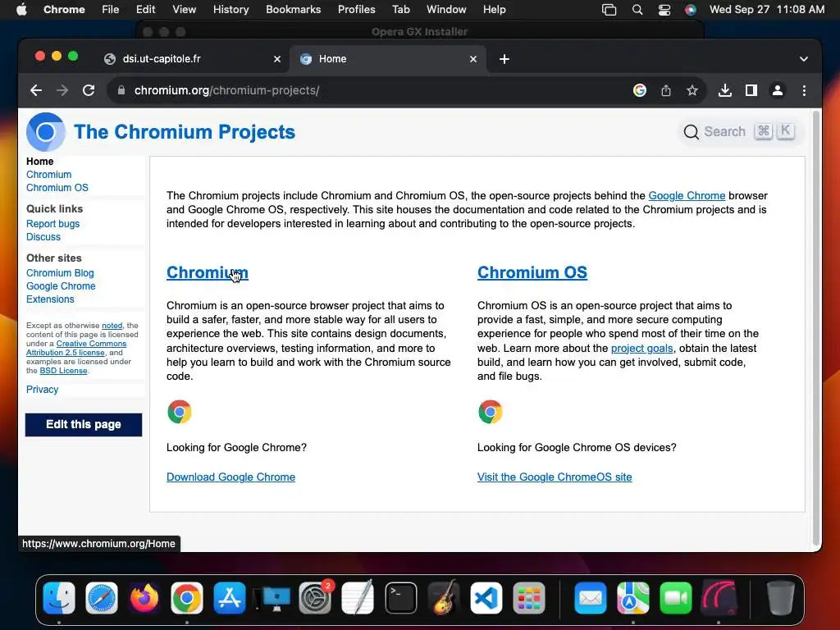Screen dimensions: 840x630
Task: Click Chrome logo under Chromium OS section
Action: pyautogui.click(x=491, y=412)
